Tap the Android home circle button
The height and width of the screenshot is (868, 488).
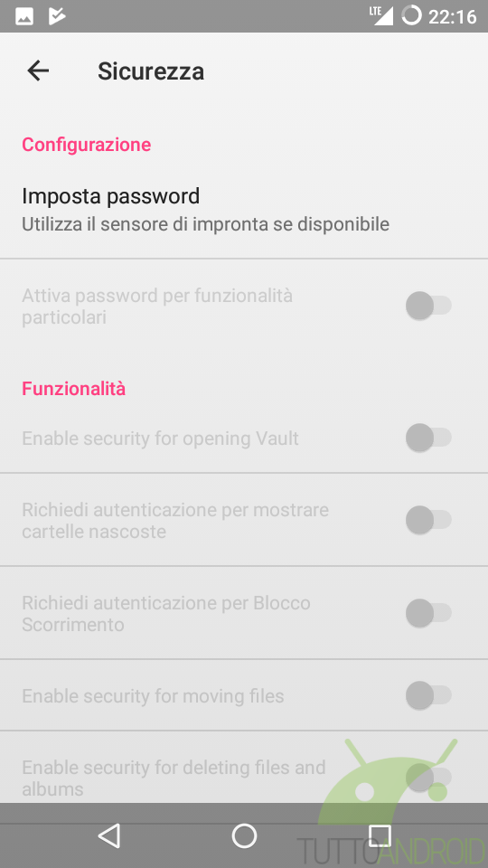pos(244,835)
